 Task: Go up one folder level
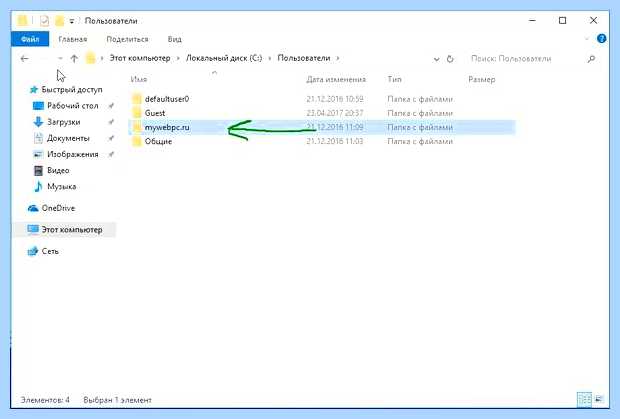(74, 59)
